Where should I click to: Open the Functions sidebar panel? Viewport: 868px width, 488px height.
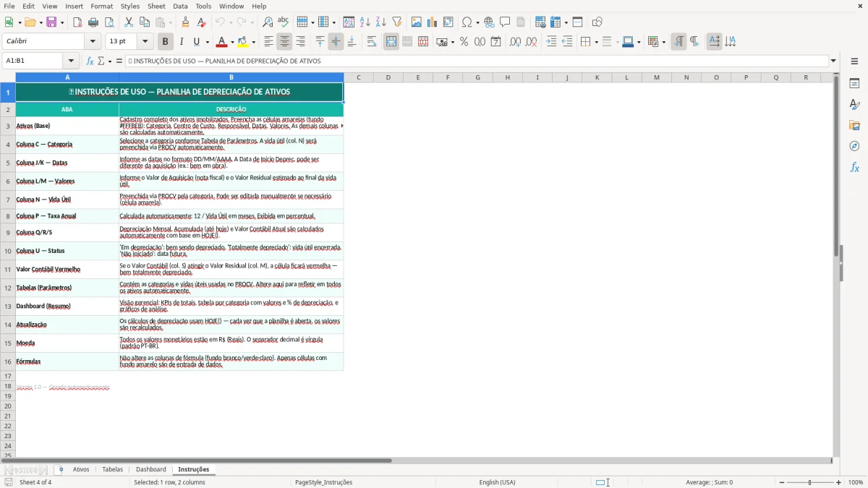tap(855, 167)
